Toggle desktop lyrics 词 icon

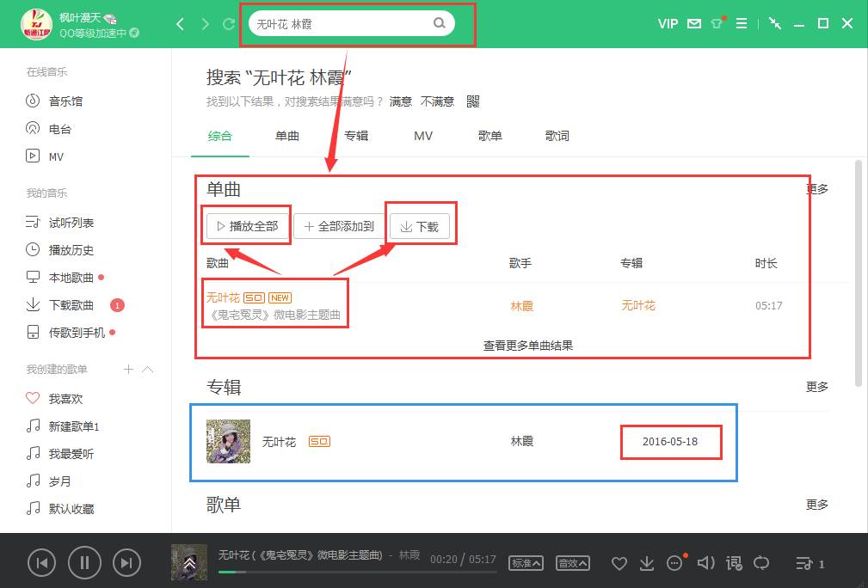pos(734,563)
